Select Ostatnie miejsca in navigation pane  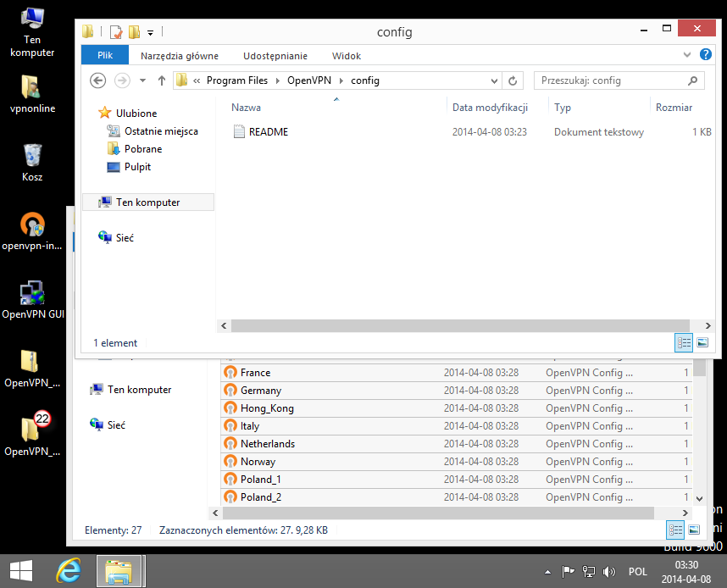click(153, 131)
